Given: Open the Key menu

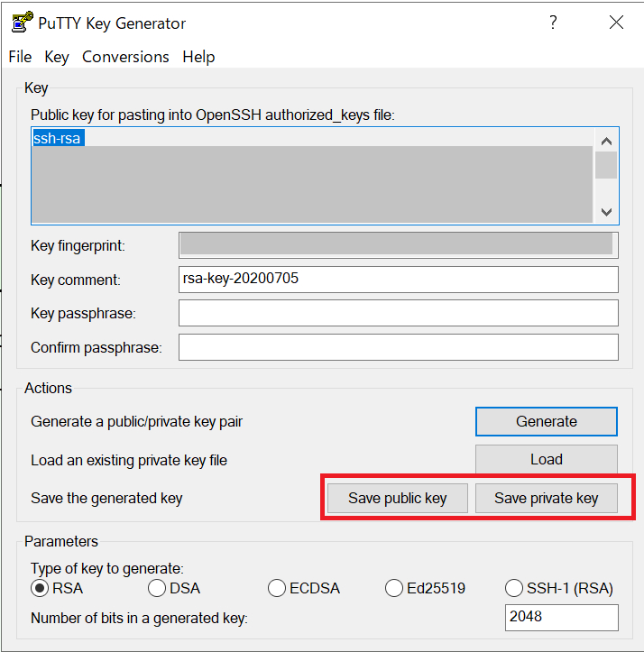Looking at the screenshot, I should pyautogui.click(x=57, y=57).
